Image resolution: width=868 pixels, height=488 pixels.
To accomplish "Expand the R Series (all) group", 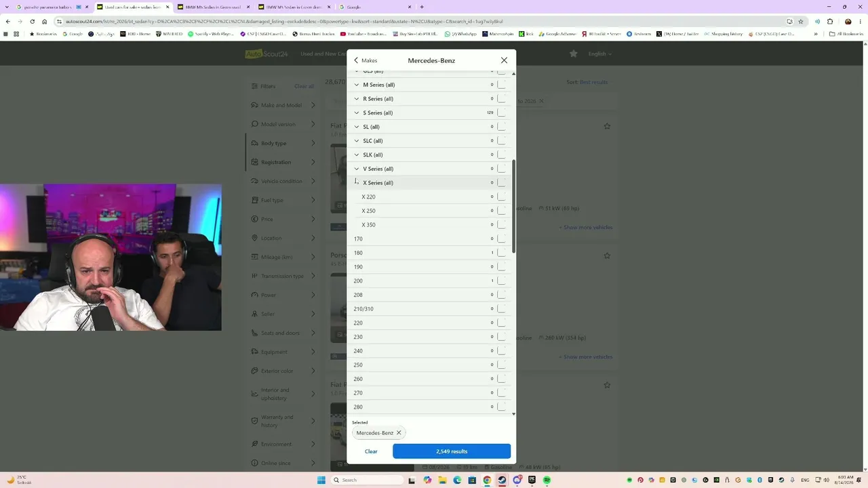I will tap(357, 99).
